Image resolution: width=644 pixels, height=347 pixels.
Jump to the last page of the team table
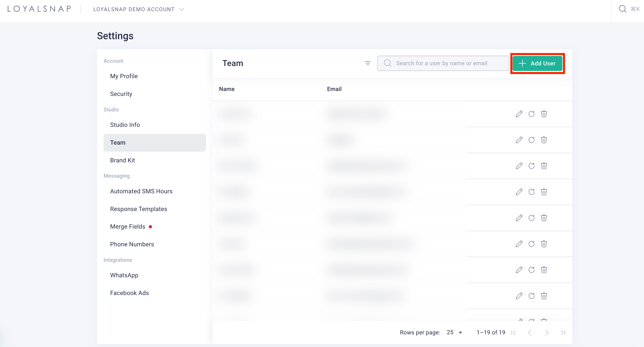[x=563, y=333]
